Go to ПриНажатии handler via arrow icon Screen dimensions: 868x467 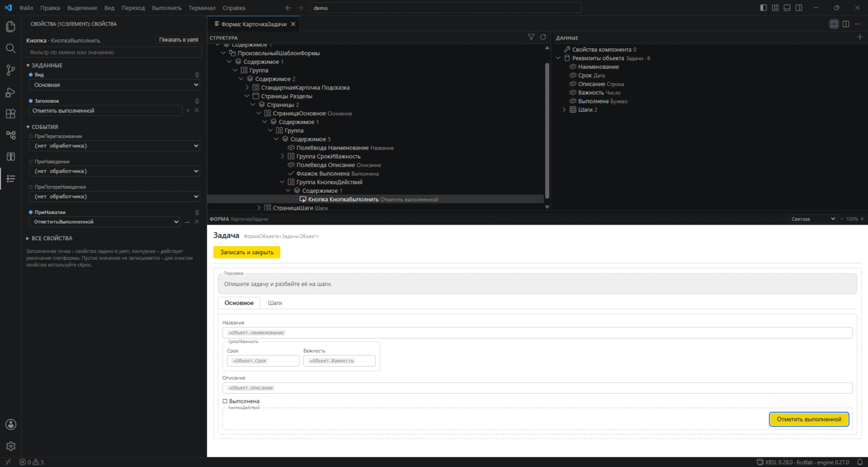pos(188,221)
